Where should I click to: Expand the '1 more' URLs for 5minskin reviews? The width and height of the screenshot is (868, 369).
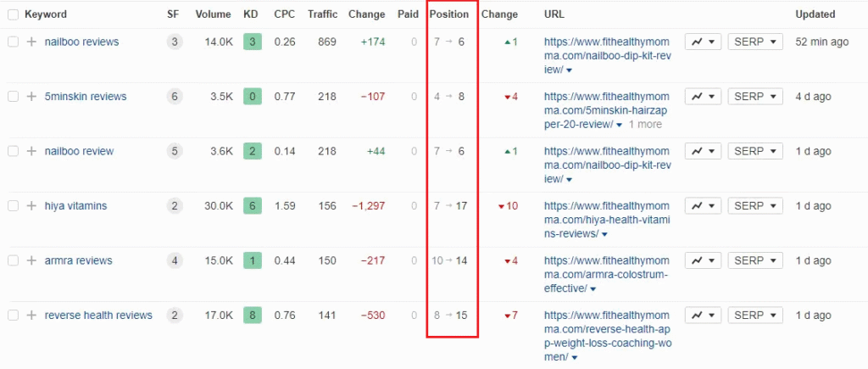click(x=644, y=125)
